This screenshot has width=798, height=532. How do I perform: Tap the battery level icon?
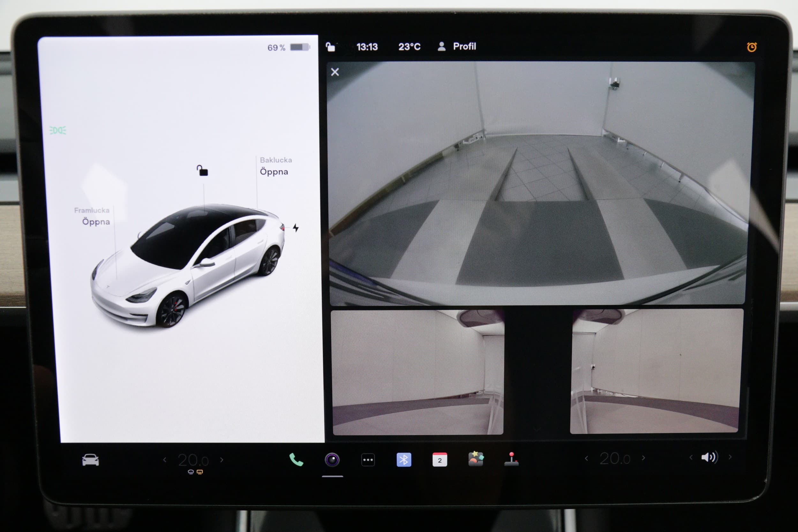300,47
